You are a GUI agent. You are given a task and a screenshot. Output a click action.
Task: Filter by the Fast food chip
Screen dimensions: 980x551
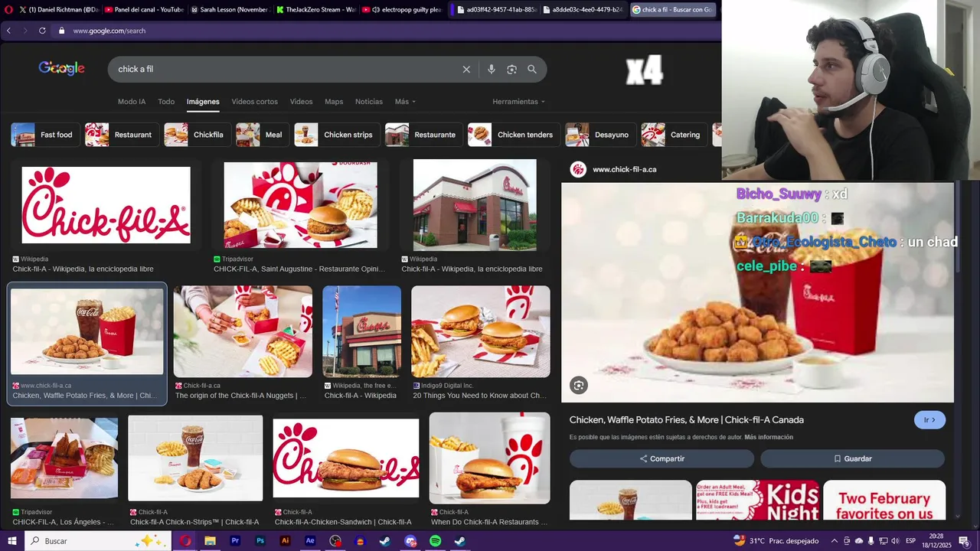tap(45, 135)
